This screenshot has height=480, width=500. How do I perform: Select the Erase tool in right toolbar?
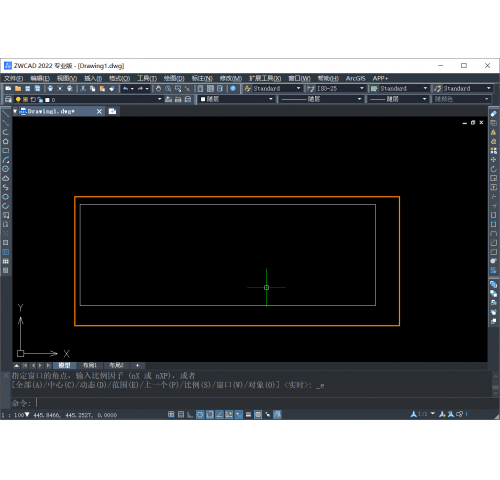[494, 114]
